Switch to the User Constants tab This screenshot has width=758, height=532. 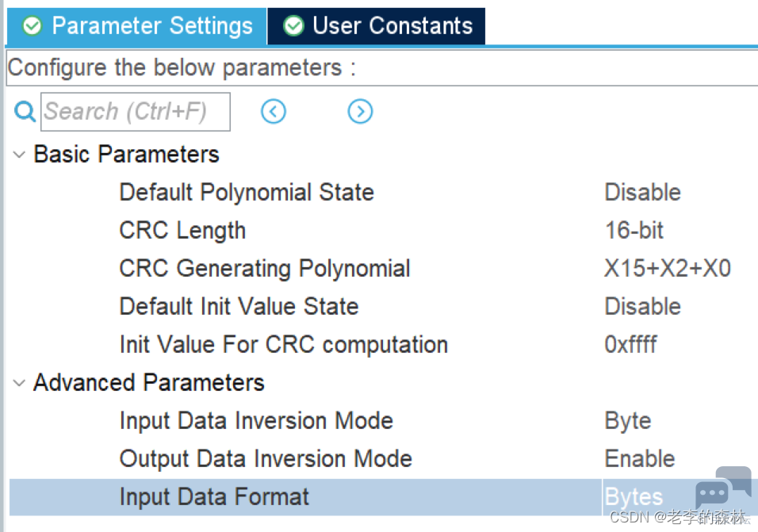(x=376, y=26)
